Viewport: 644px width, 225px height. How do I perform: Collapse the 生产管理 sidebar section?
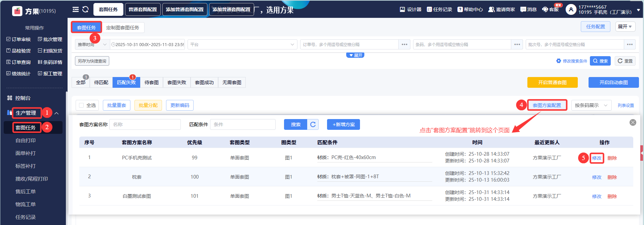(56, 113)
